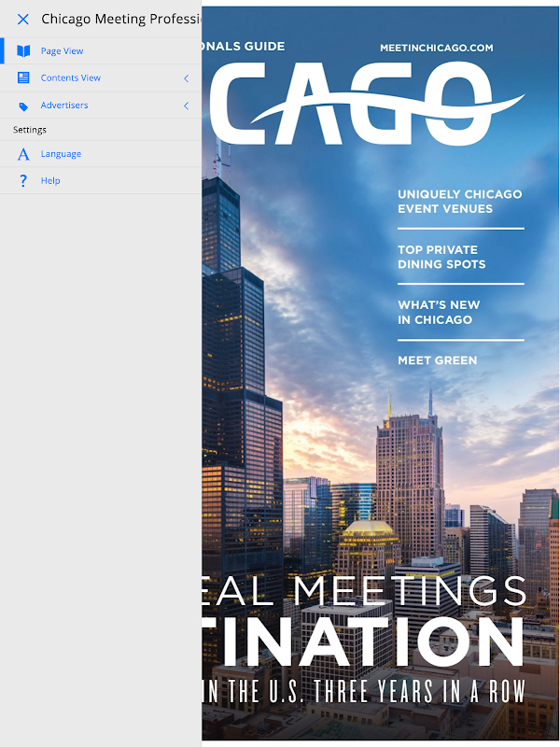Click the Uniquely Chicago Event Venues headline

pos(460,202)
